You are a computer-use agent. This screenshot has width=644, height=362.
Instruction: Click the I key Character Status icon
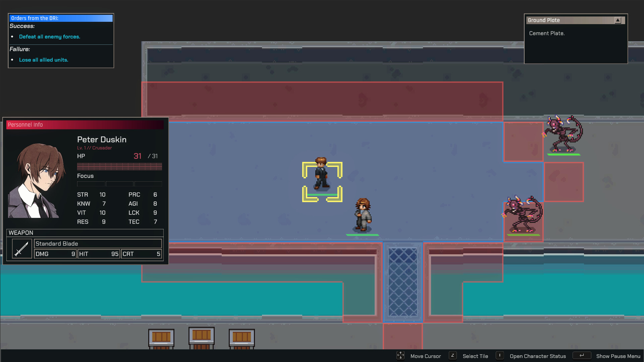[x=500, y=356]
